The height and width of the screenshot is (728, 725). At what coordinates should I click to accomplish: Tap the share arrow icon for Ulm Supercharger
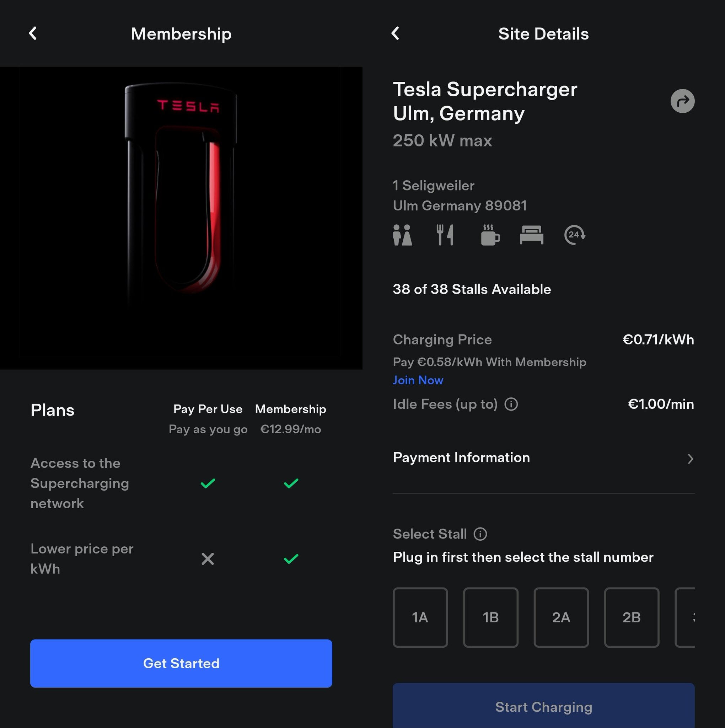click(x=682, y=101)
